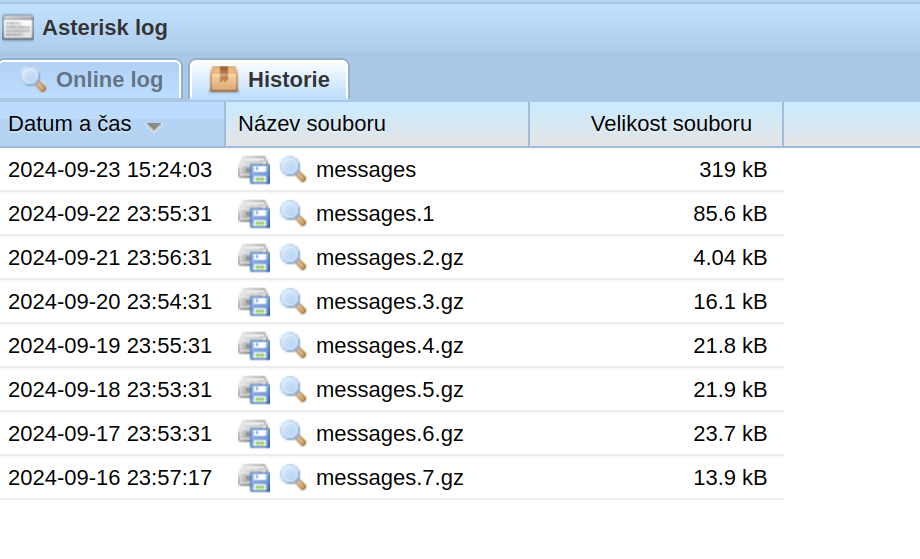This screenshot has width=920, height=559.
Task: Select the messages.4.gz file name
Action: (x=390, y=346)
